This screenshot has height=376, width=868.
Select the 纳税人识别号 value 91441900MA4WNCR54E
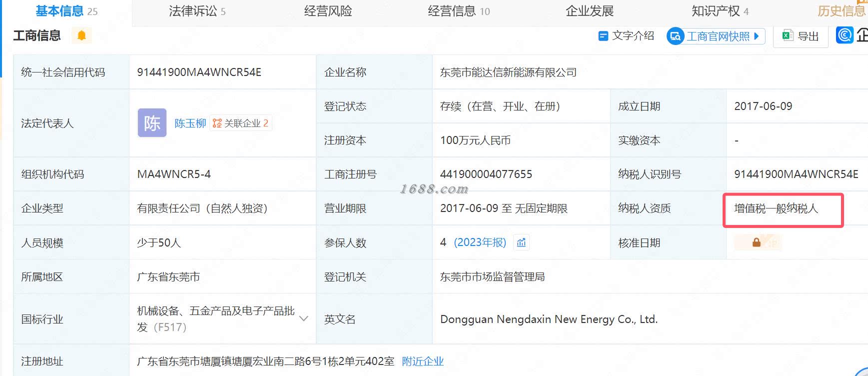tap(796, 174)
